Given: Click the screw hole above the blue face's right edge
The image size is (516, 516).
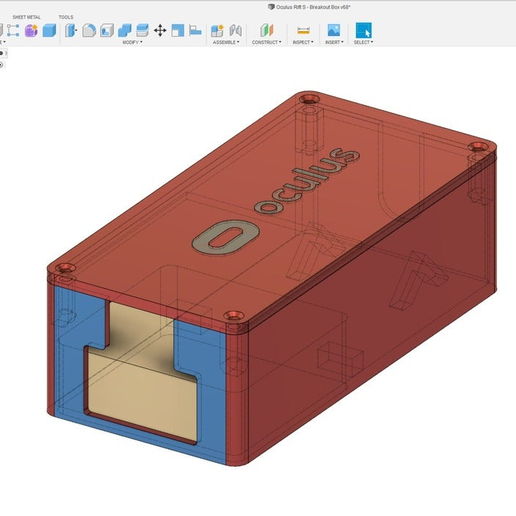Looking at the screenshot, I should pyautogui.click(x=234, y=315).
